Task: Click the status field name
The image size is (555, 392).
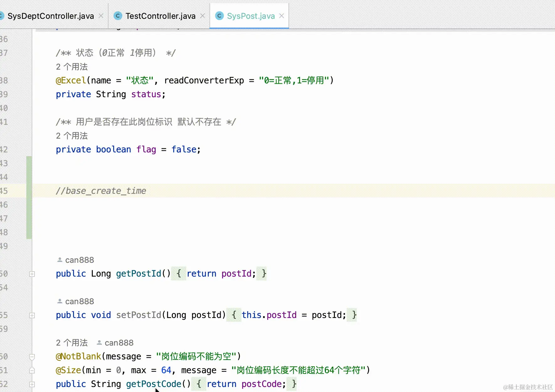Action: click(x=146, y=94)
